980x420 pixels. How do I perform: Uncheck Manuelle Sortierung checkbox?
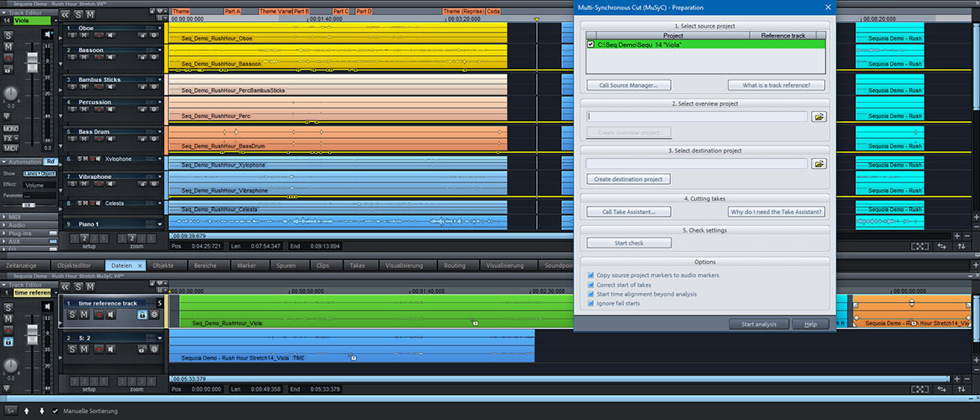click(55, 411)
